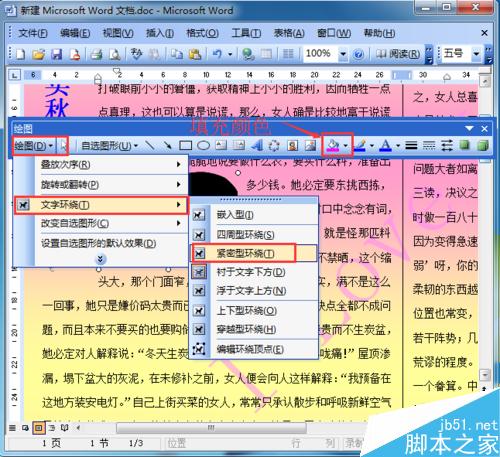Open print preview from the toolbar
The width and height of the screenshot is (500, 457).
pyautogui.click(x=115, y=54)
